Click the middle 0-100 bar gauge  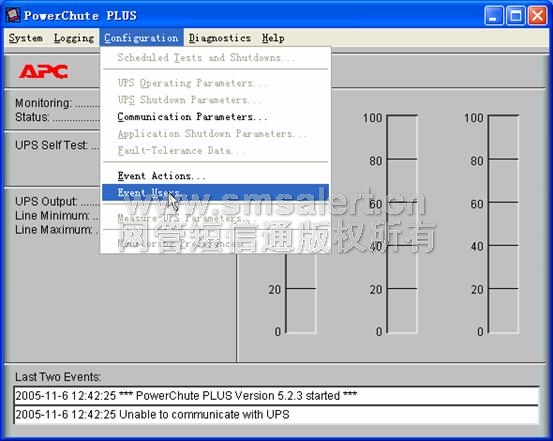tap(402, 224)
